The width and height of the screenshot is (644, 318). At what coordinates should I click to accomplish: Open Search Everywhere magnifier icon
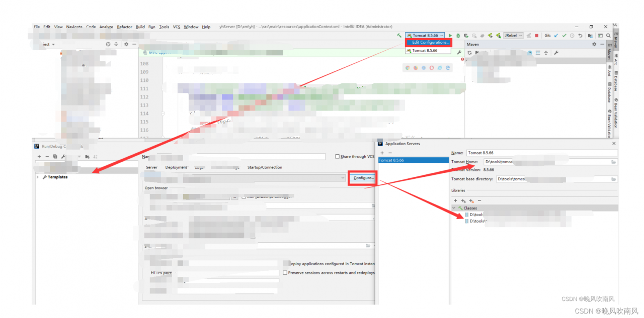pyautogui.click(x=608, y=36)
